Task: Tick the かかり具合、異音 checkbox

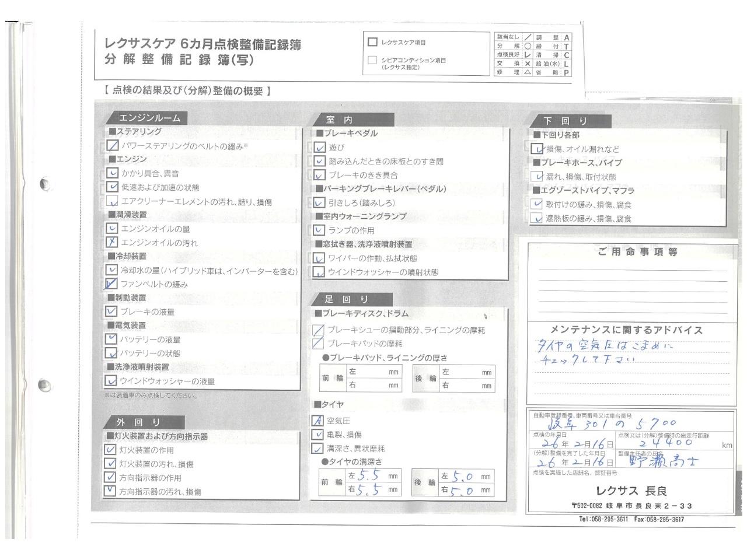Action: tap(112, 173)
